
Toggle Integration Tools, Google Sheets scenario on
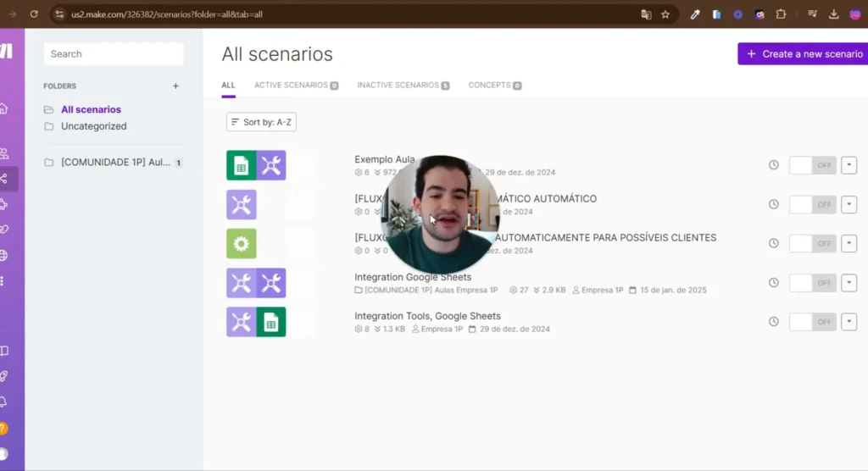(813, 322)
